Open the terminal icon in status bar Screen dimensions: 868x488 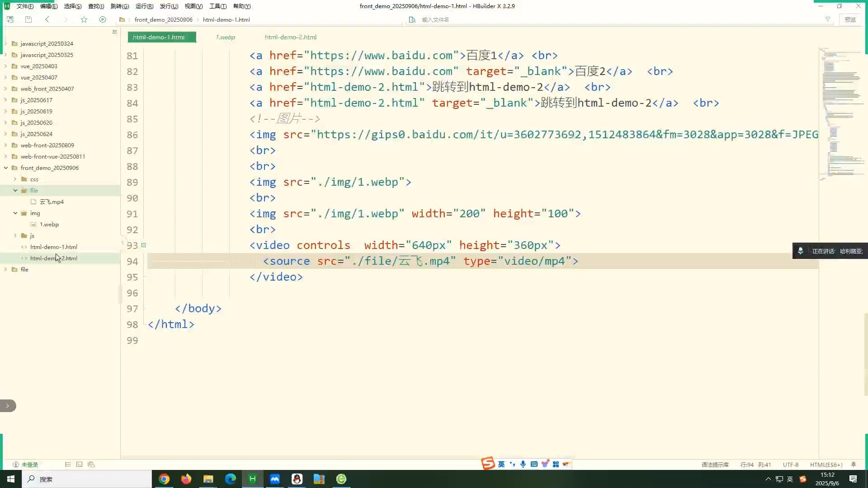tap(79, 465)
